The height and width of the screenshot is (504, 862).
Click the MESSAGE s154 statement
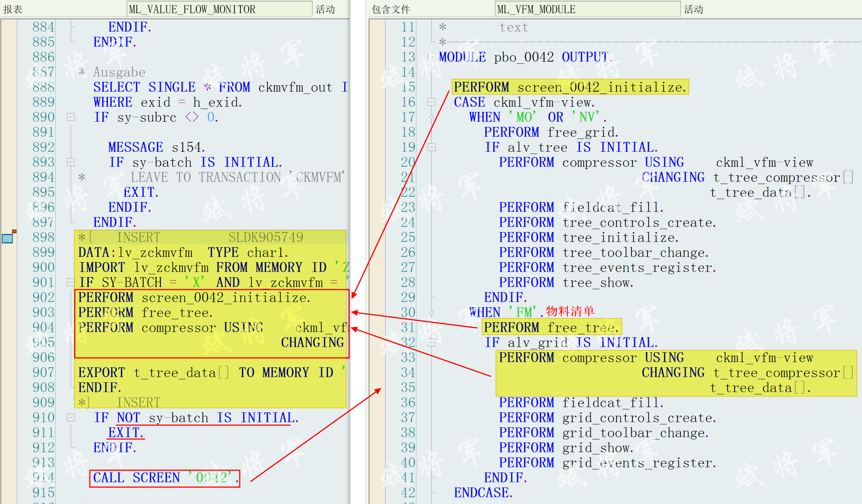pos(156,147)
